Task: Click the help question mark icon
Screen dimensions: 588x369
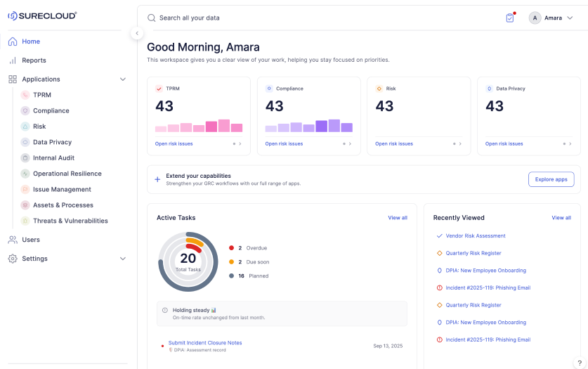Action: [579, 363]
